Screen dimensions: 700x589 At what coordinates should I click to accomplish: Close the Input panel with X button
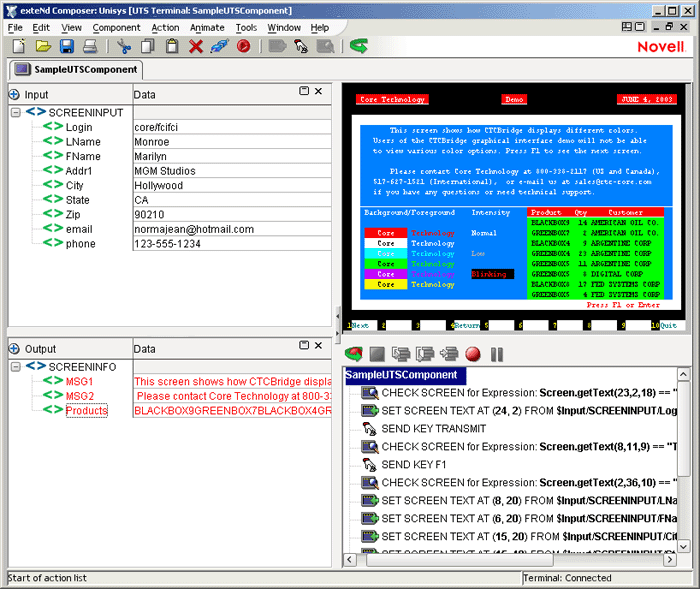318,92
